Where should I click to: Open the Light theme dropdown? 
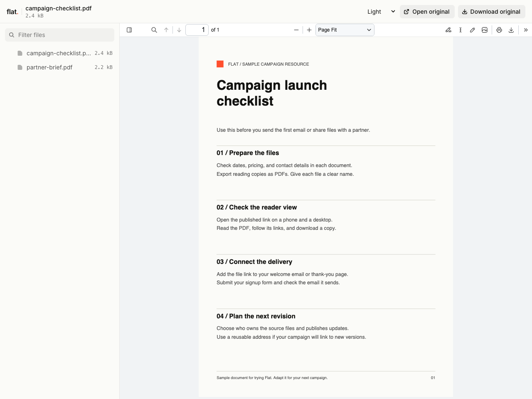[x=381, y=12]
